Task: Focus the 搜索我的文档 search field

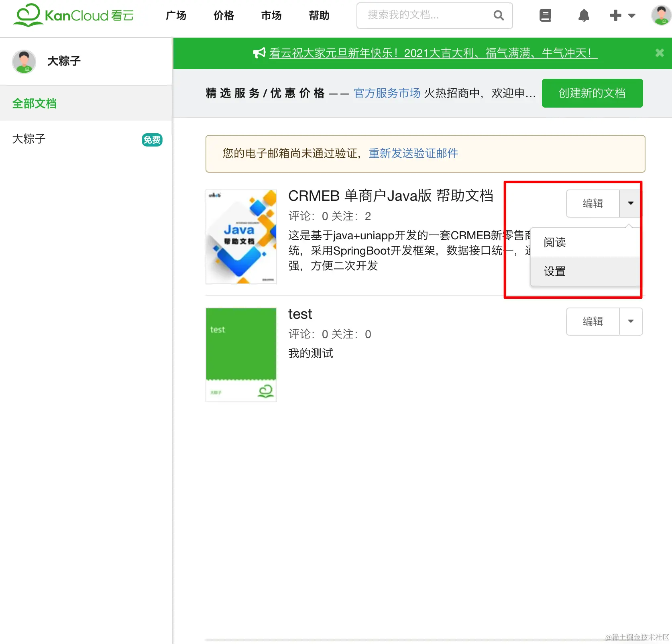Action: tap(434, 16)
